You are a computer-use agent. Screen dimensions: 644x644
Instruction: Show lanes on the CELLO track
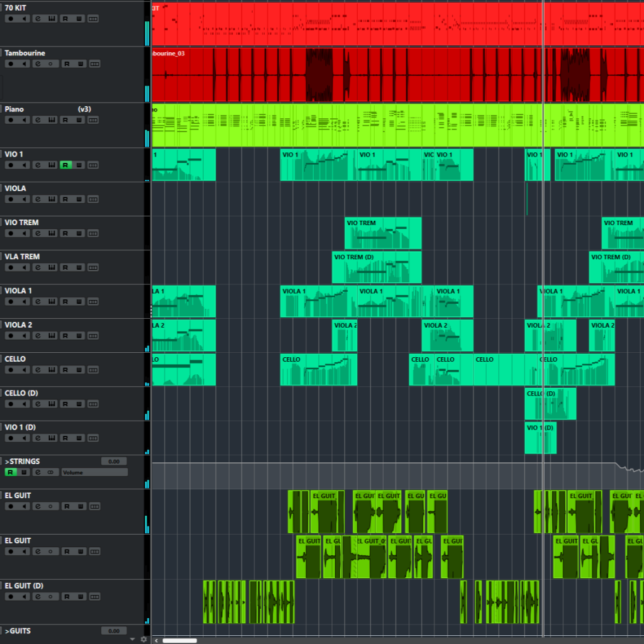[x=93, y=369]
